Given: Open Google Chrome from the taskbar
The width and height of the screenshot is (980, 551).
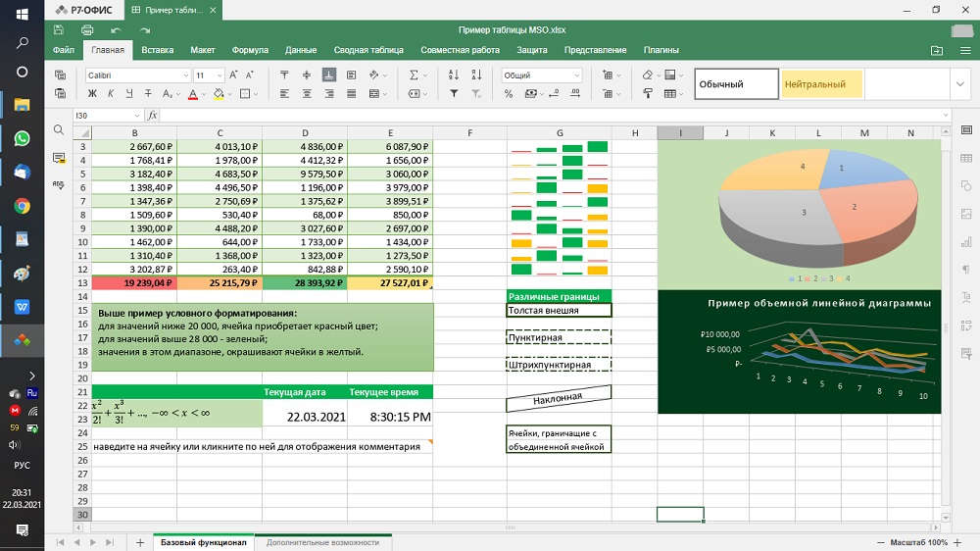Looking at the screenshot, I should click(22, 206).
